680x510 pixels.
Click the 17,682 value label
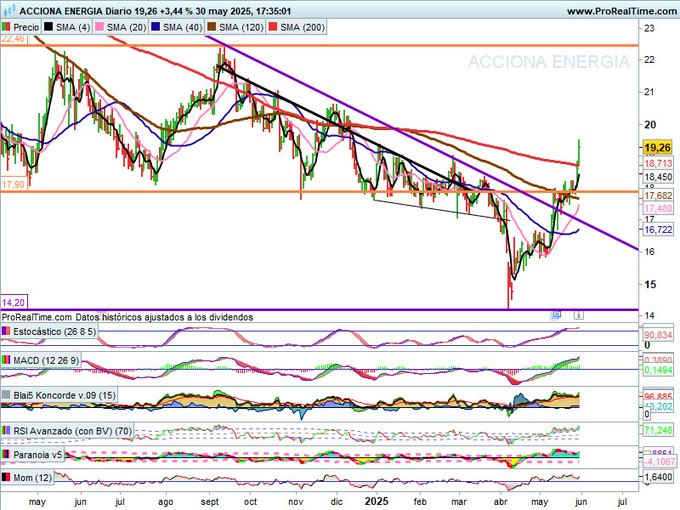click(658, 196)
